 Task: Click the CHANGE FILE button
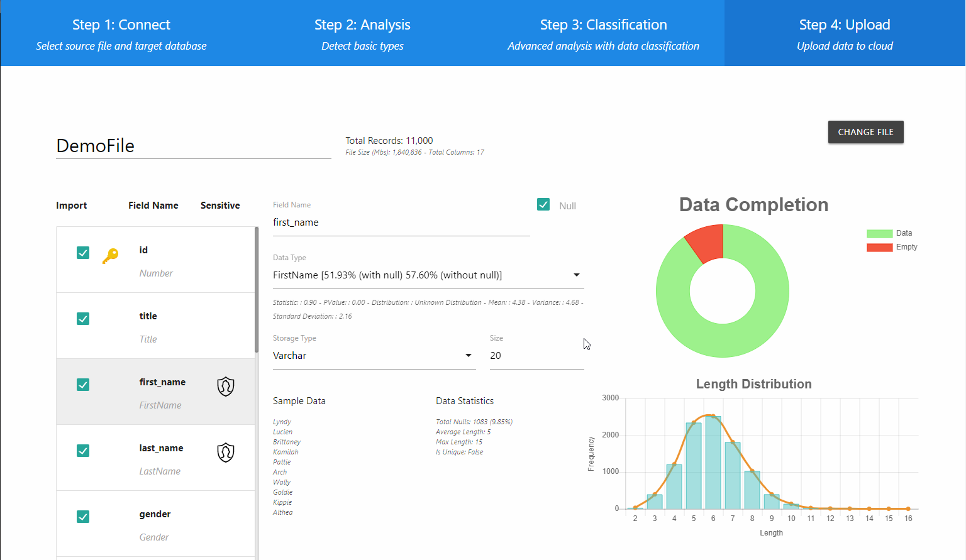pos(865,132)
